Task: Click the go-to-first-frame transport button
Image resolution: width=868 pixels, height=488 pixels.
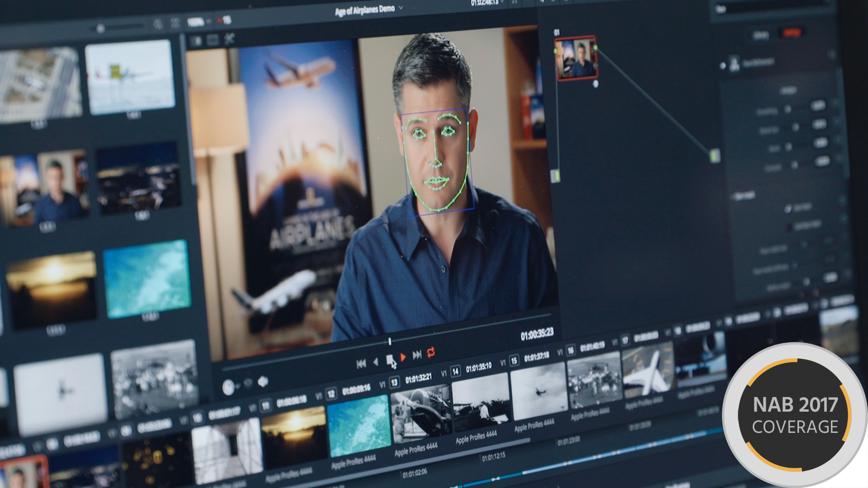Action: 361,364
